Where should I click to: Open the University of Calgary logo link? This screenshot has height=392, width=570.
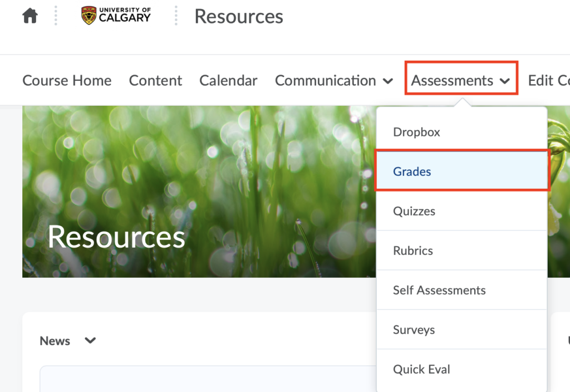116,16
